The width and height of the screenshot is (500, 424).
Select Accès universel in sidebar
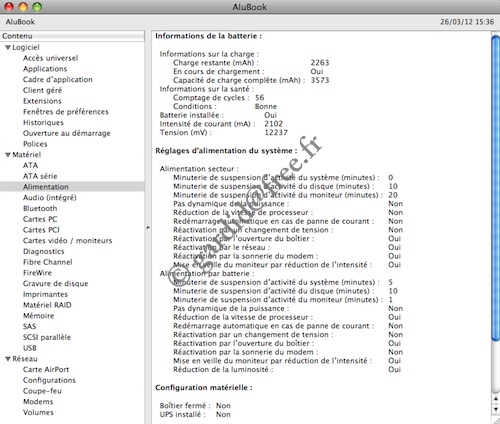[x=50, y=58]
